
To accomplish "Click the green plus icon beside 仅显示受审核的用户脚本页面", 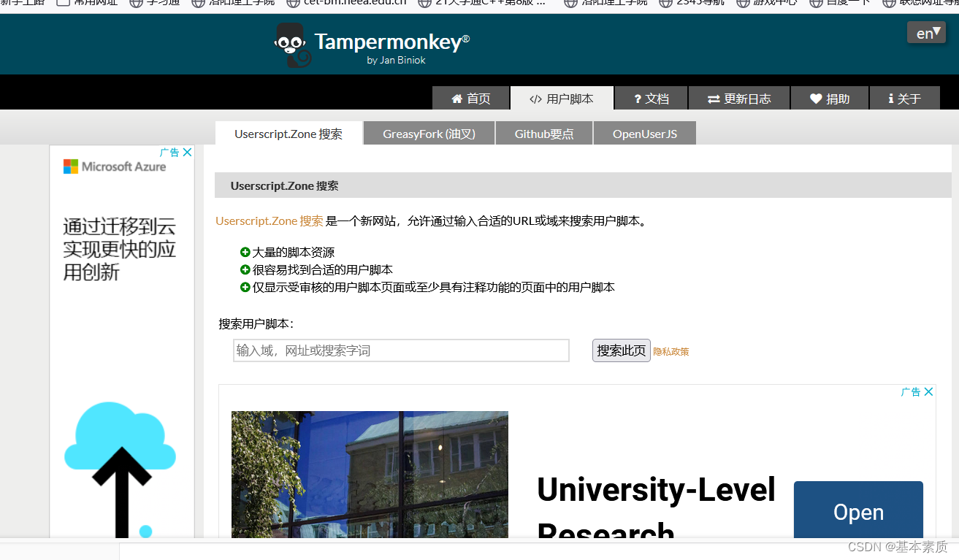I will pyautogui.click(x=245, y=287).
